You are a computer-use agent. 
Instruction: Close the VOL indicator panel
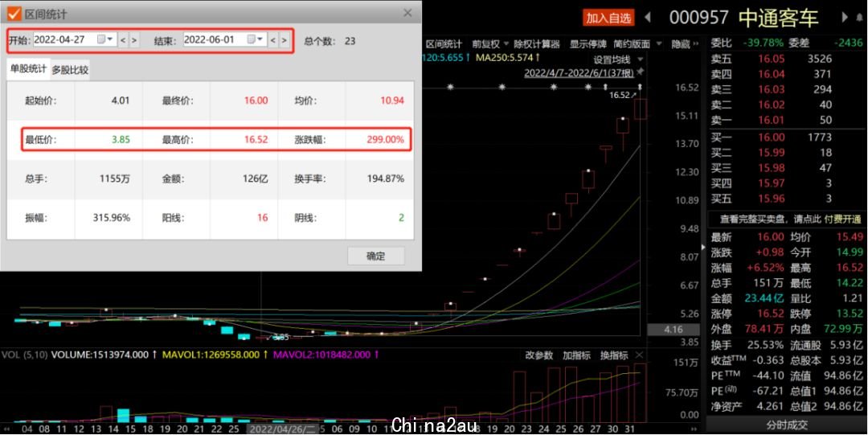click(640, 355)
